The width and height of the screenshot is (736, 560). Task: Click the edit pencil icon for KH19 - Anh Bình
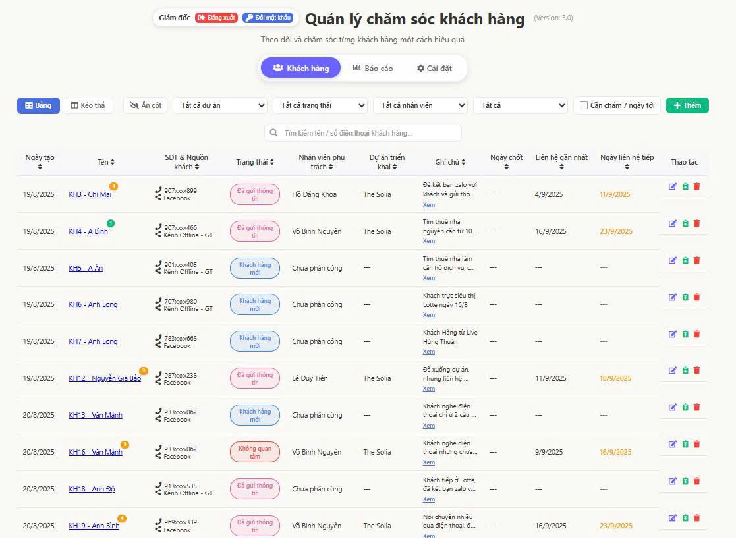coord(673,518)
